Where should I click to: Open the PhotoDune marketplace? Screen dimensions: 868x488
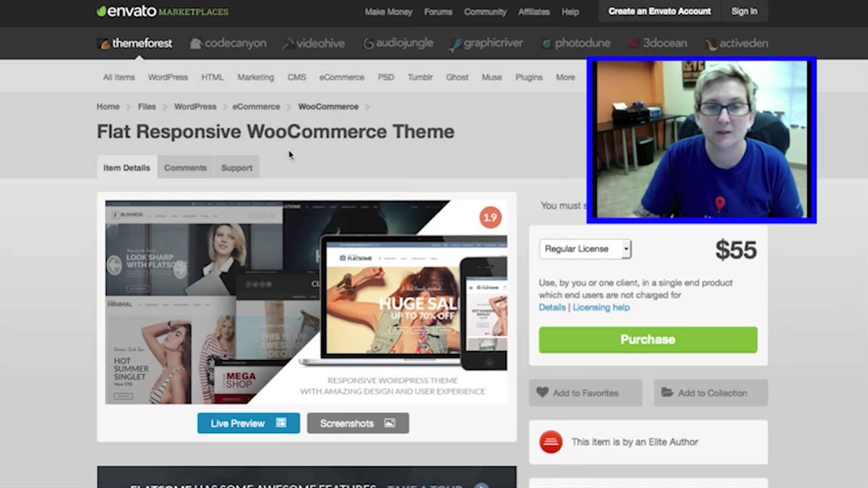[576, 43]
